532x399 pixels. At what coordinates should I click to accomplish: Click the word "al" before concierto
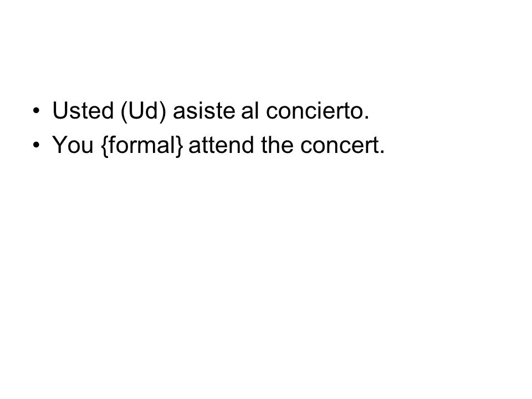tap(250, 111)
